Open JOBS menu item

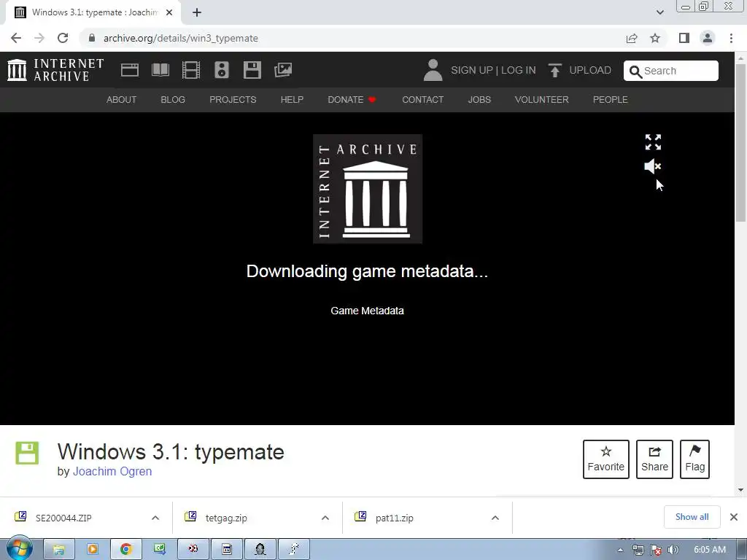479,99
